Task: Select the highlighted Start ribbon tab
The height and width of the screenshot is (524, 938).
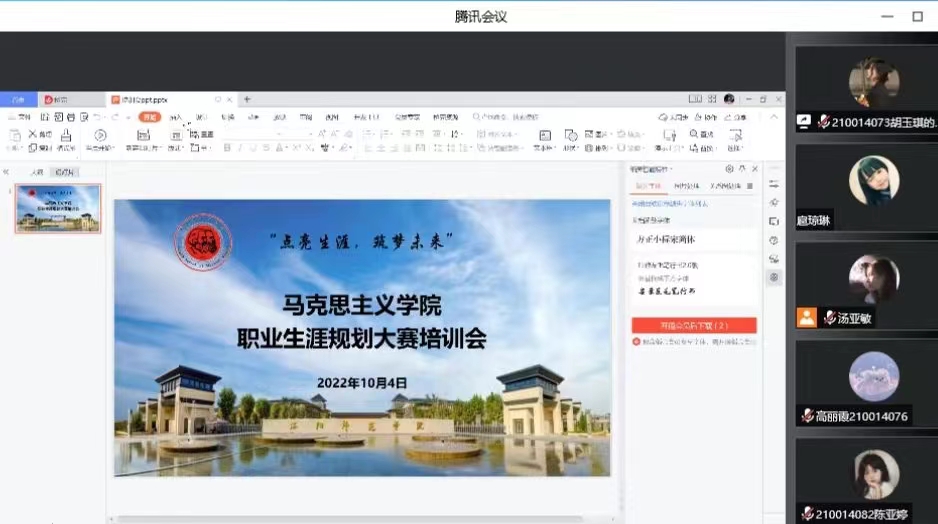Action: point(148,117)
